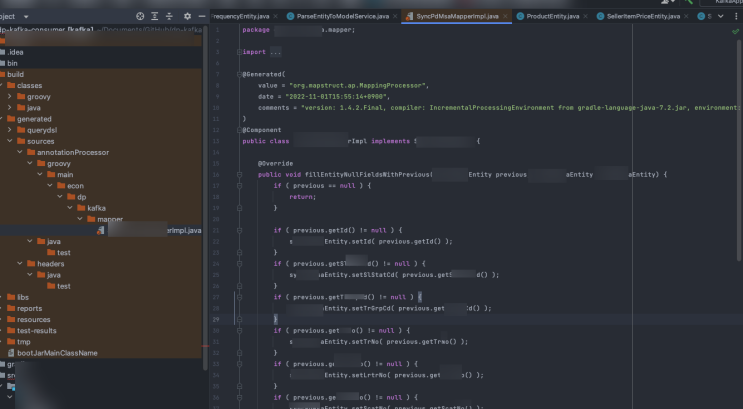
Task: Open Project panel gear settings
Action: pos(188,16)
